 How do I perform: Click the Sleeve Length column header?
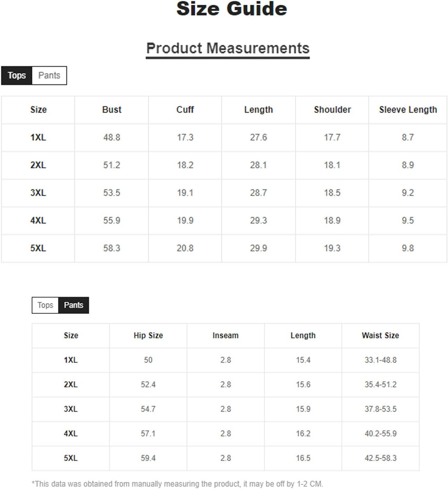(x=408, y=110)
